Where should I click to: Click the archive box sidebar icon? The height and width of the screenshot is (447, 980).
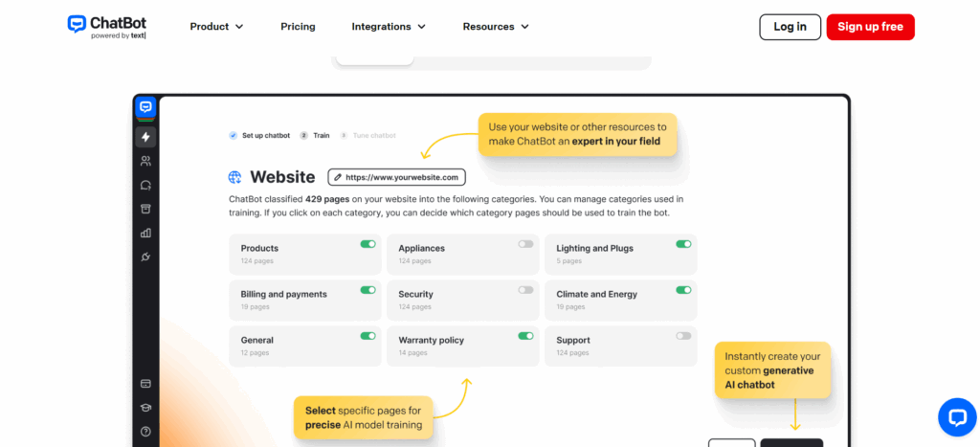click(145, 209)
